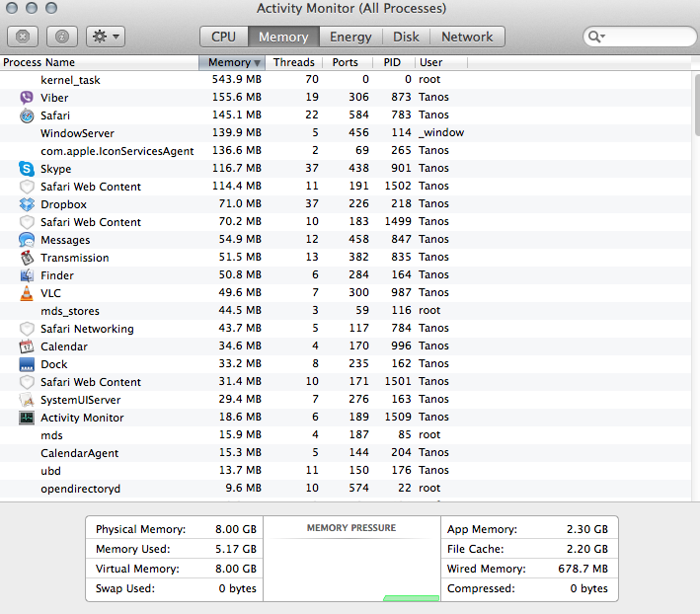This screenshot has width=700, height=614.
Task: Click the Inspect process info button
Action: click(62, 37)
